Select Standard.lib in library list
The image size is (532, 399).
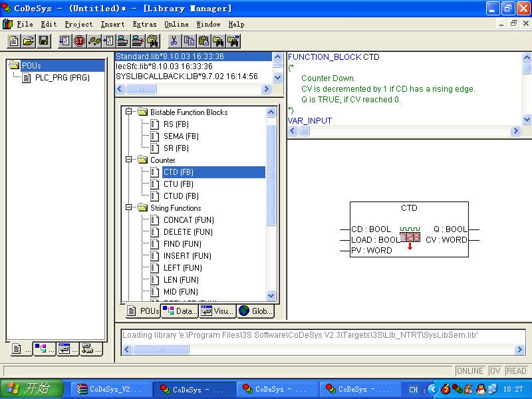[x=194, y=57]
